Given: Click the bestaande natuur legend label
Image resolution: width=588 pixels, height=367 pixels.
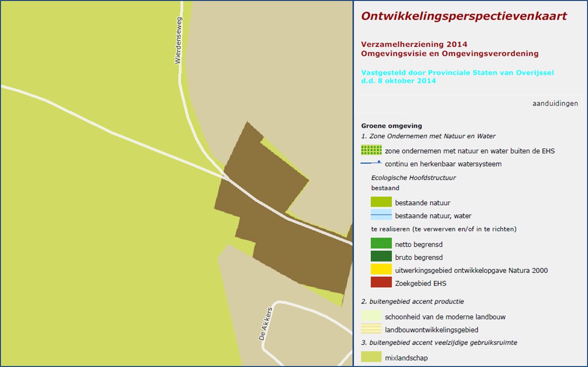Looking at the screenshot, I should [x=423, y=203].
